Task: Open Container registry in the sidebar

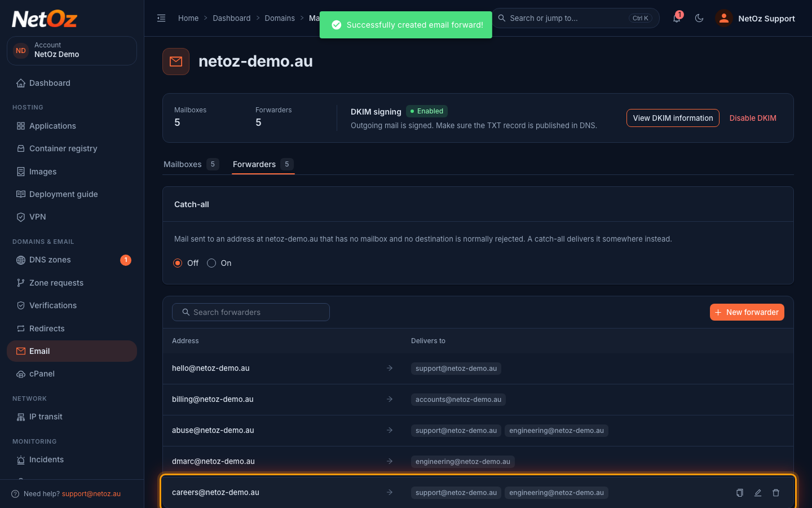Action: coord(72,148)
